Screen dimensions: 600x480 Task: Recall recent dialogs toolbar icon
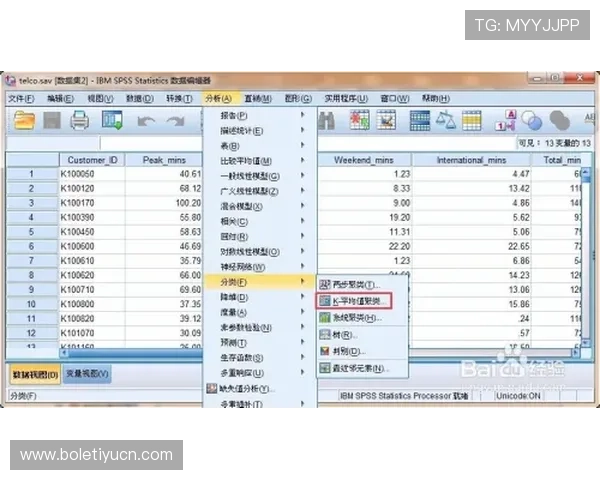(112, 120)
